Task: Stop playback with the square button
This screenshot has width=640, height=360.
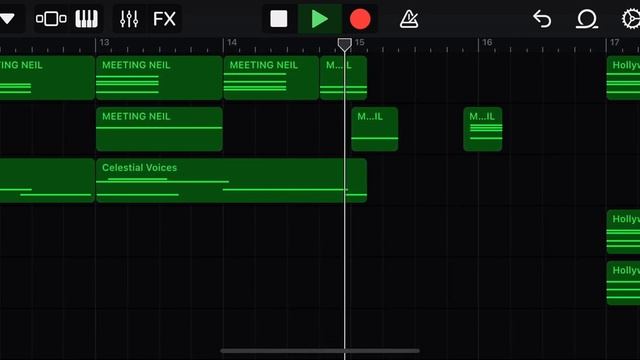Action: (x=279, y=19)
